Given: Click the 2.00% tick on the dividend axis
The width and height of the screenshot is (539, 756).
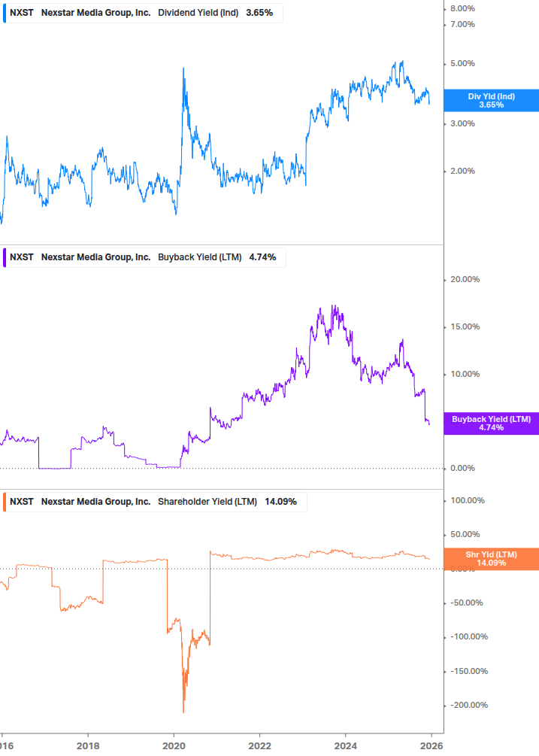Looking at the screenshot, I should point(462,172).
